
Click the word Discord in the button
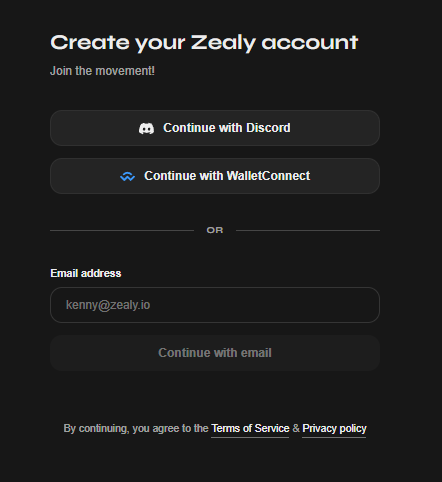(x=268, y=128)
